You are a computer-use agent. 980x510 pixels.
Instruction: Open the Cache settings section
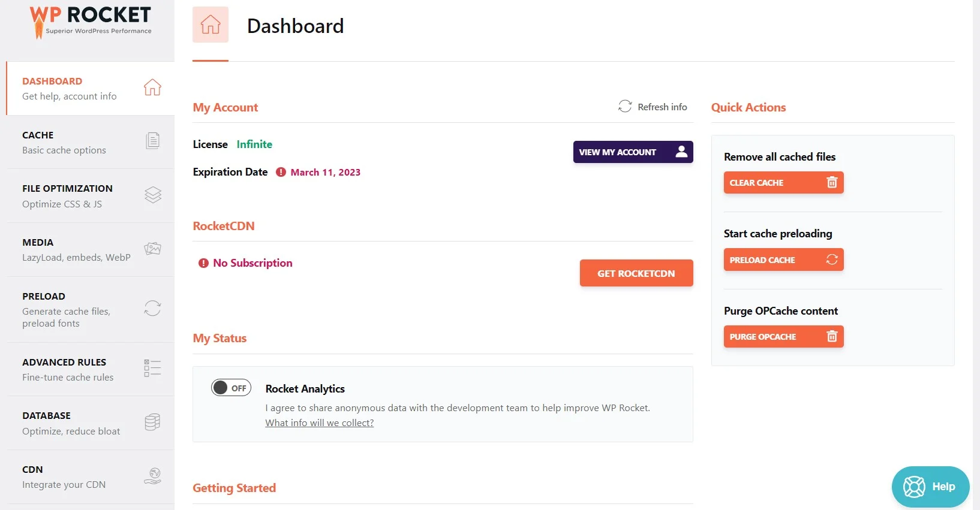tap(91, 142)
